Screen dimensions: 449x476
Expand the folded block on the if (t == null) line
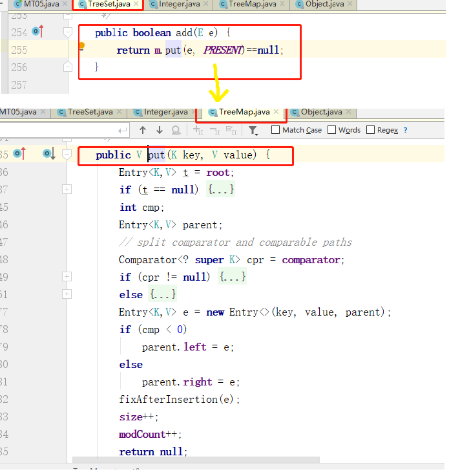[x=67, y=189]
